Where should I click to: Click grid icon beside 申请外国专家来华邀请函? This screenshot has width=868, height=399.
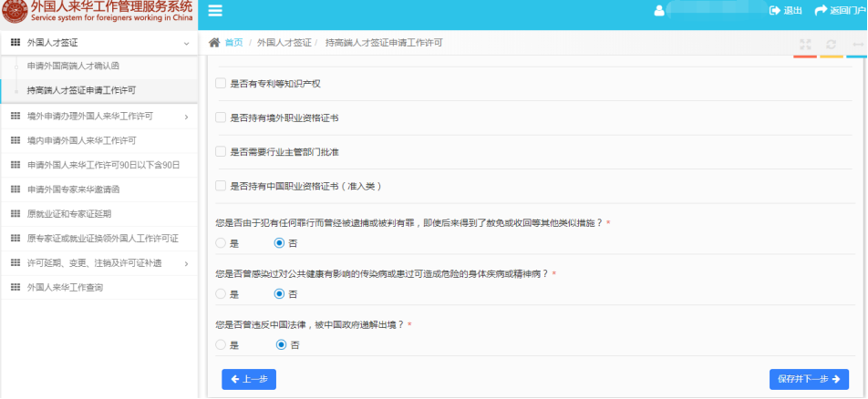[15, 189]
